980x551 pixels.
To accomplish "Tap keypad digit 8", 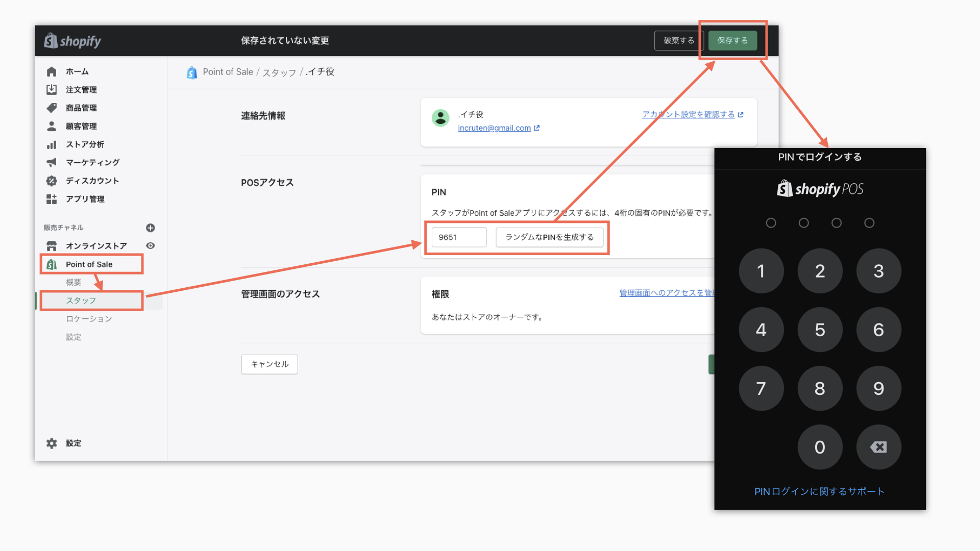I will [x=820, y=388].
